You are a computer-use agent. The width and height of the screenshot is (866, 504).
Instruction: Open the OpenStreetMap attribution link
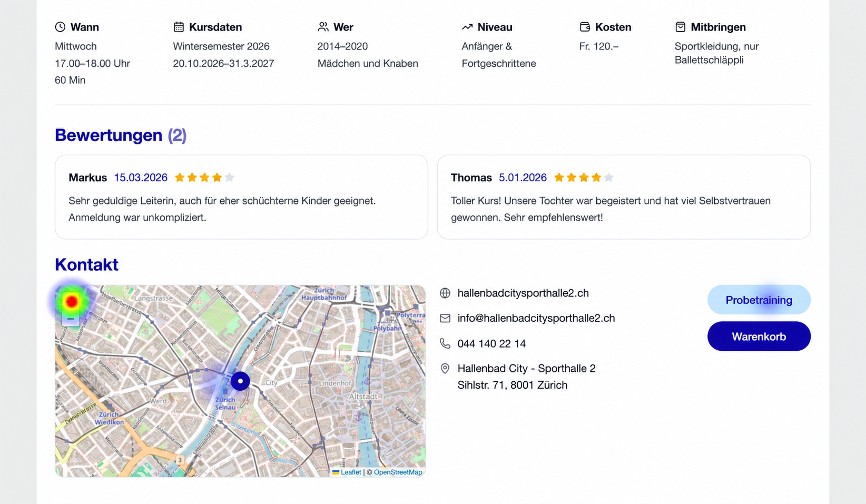pyautogui.click(x=398, y=472)
